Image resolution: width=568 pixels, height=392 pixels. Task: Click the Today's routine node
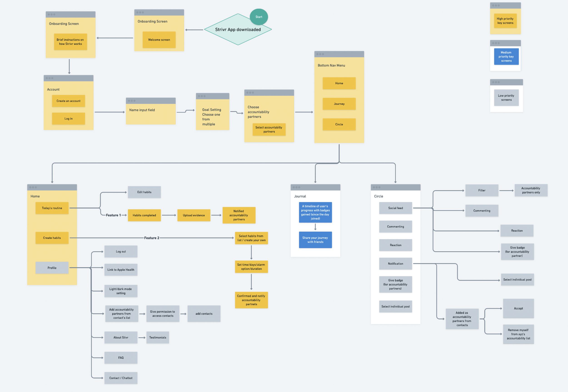point(52,208)
